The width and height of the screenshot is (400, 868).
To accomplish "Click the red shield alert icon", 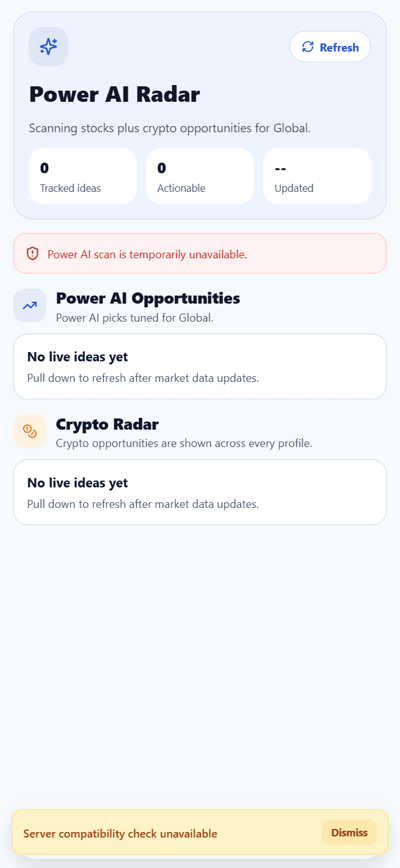I will pyautogui.click(x=33, y=253).
